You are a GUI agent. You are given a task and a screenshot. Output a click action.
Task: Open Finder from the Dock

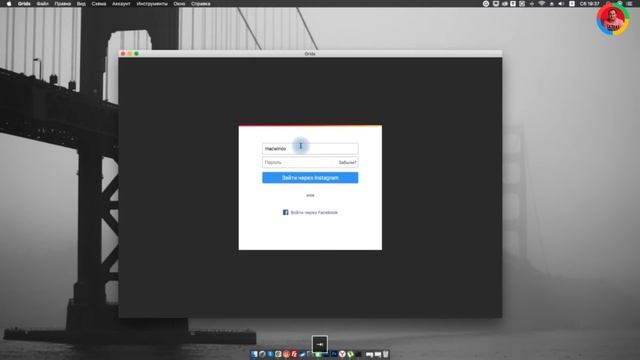click(254, 354)
